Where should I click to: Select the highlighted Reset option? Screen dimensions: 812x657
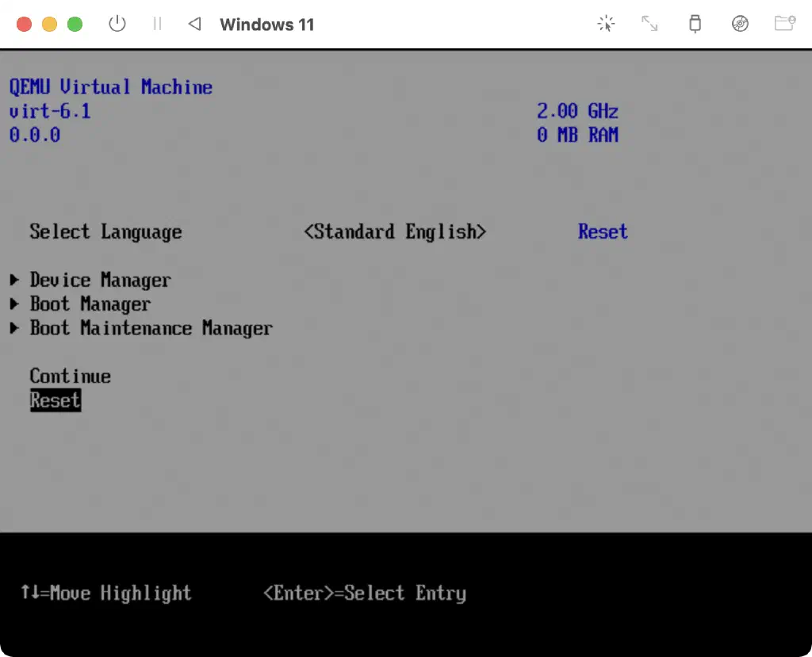coord(55,400)
